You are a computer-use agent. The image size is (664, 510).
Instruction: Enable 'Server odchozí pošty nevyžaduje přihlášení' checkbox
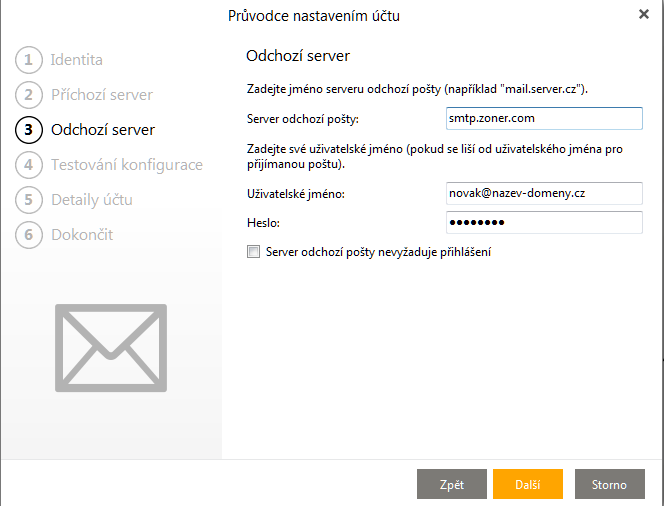pos(253,253)
